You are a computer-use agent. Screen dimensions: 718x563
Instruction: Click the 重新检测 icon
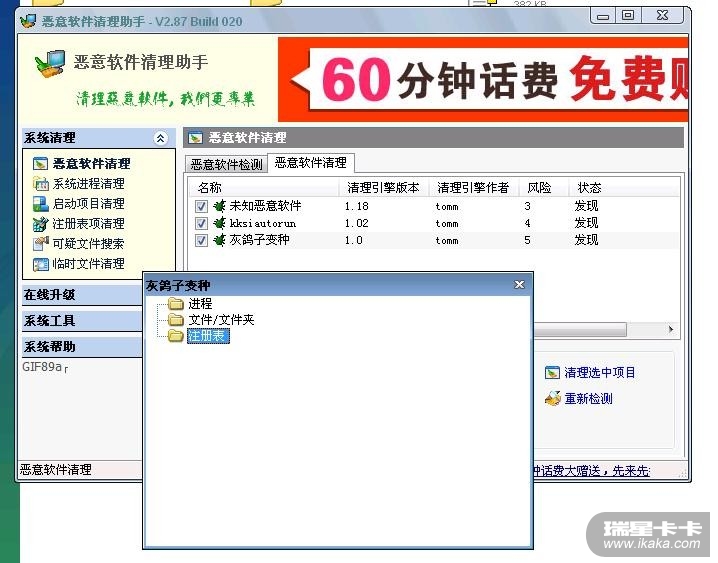tap(553, 399)
